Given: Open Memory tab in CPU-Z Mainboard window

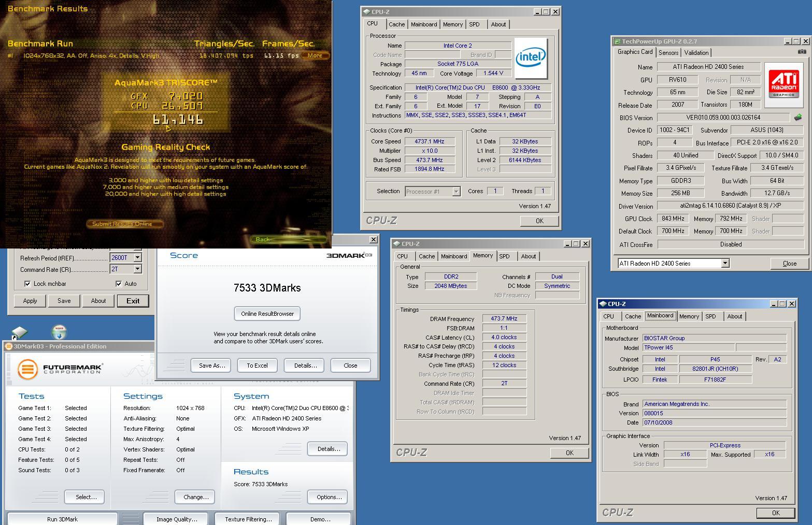Looking at the screenshot, I should pyautogui.click(x=689, y=316).
